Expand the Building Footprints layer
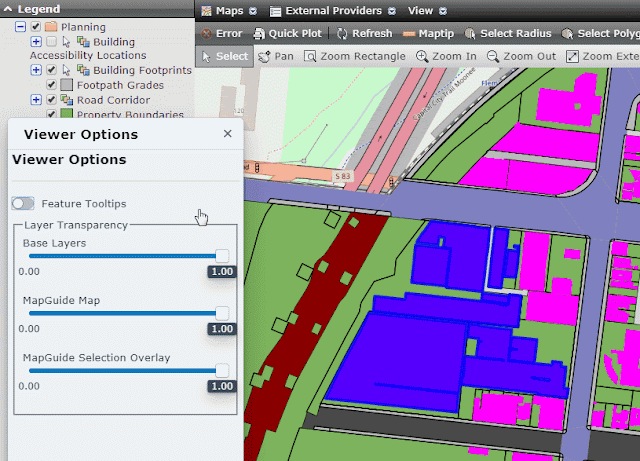640x461 pixels. click(x=36, y=70)
